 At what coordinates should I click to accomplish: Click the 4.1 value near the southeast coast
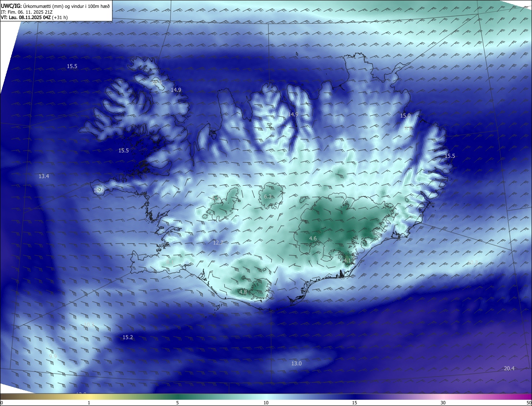pos(347,260)
